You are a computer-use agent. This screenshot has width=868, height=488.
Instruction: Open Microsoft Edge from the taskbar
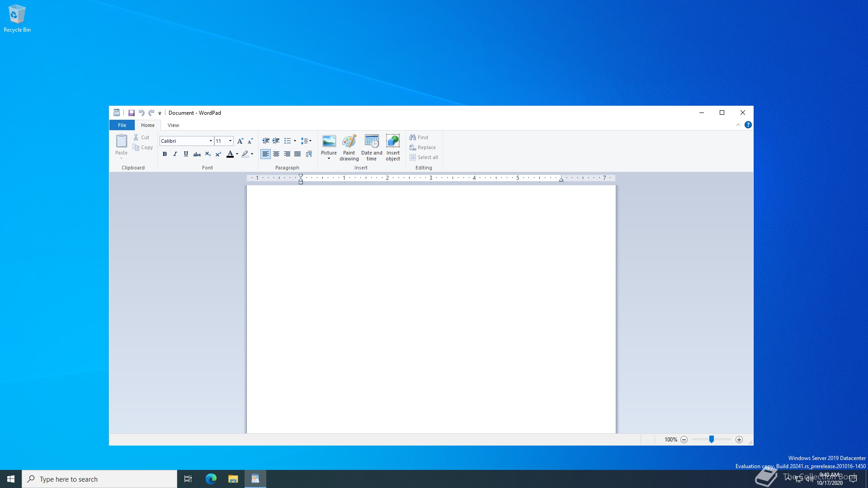coord(211,479)
